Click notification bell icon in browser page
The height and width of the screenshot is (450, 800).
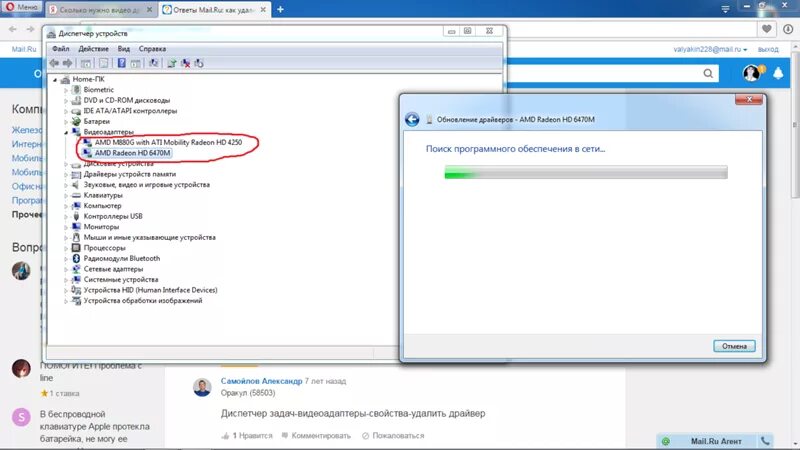778,73
